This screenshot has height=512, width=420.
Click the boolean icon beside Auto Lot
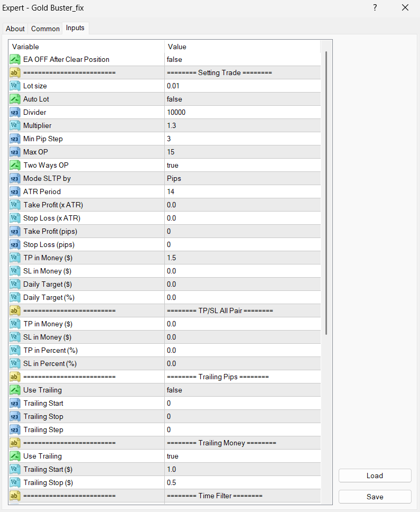[x=15, y=99]
